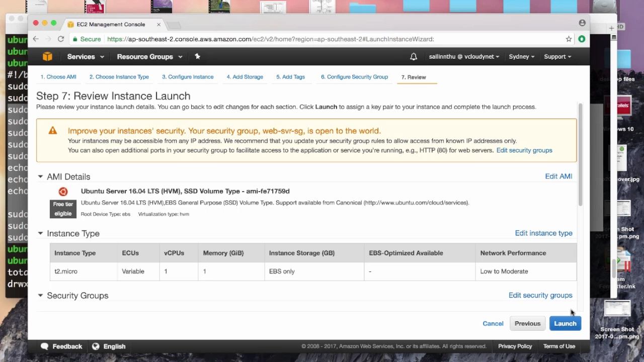Click the Free tier eligible badge
Screen dimensions: 644x362
(x=63, y=209)
